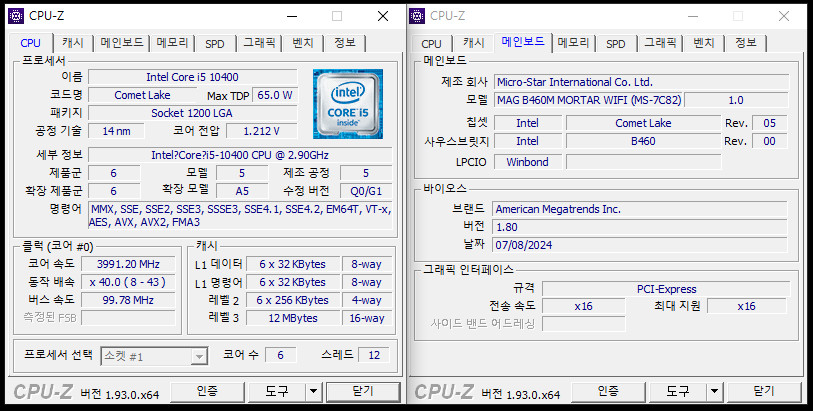Click 도구 button in right window

pos(678,391)
